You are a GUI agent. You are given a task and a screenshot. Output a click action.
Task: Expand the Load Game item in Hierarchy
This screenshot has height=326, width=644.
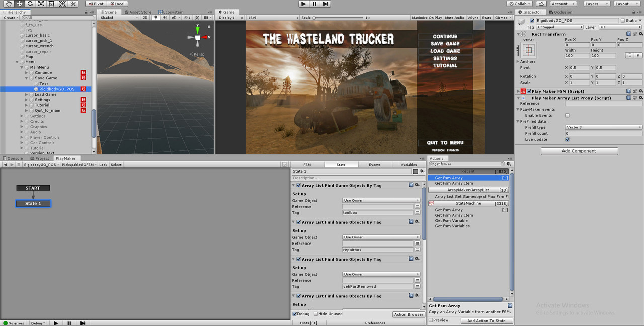pyautogui.click(x=27, y=95)
